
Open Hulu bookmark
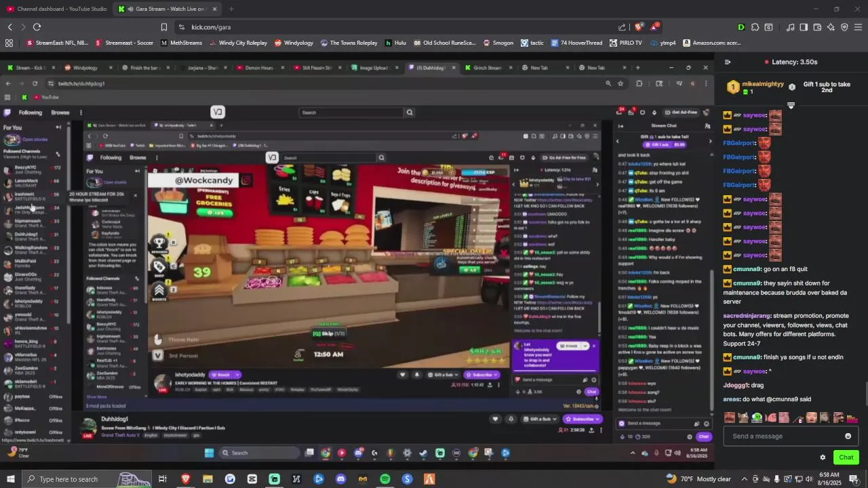[x=395, y=43]
